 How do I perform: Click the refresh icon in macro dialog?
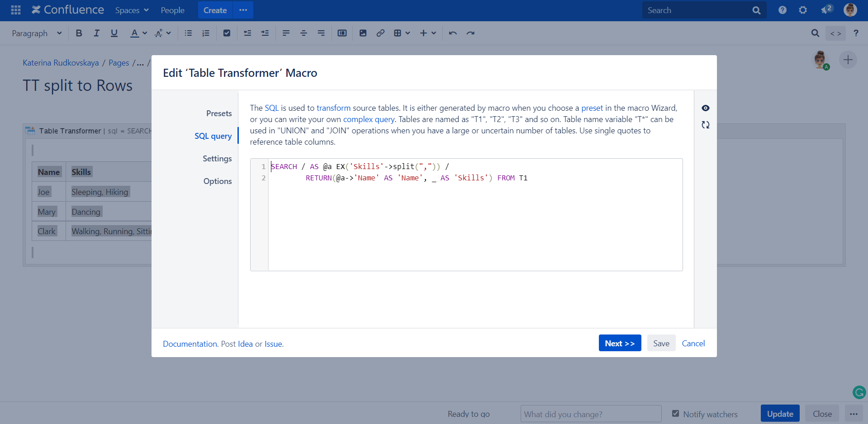tap(705, 125)
